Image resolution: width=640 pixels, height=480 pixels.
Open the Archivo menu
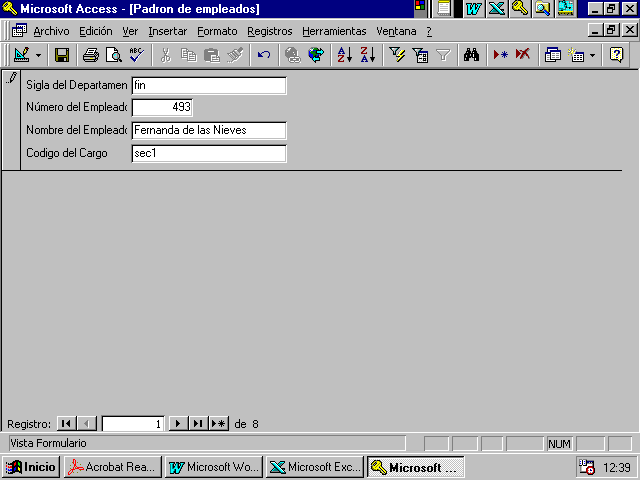point(51,31)
